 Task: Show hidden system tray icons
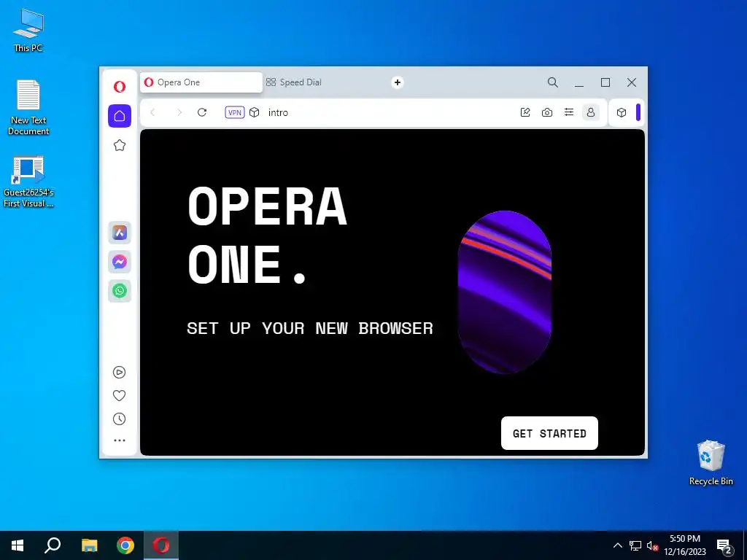(617, 545)
